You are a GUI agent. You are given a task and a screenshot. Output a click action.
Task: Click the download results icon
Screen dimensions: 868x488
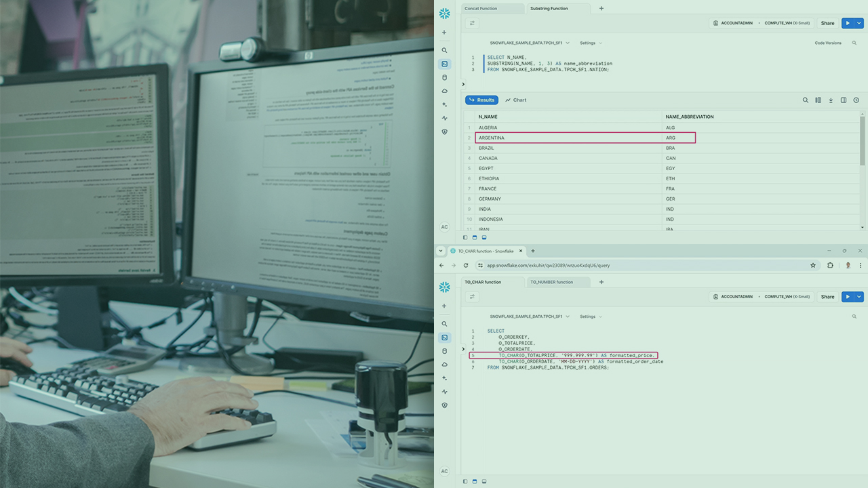831,100
